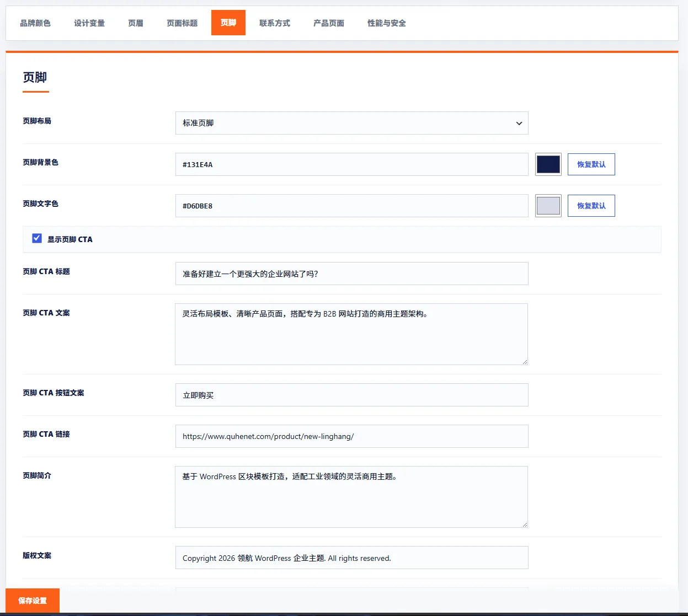Go to the 页眉 tab
688x616 pixels.
click(x=136, y=23)
